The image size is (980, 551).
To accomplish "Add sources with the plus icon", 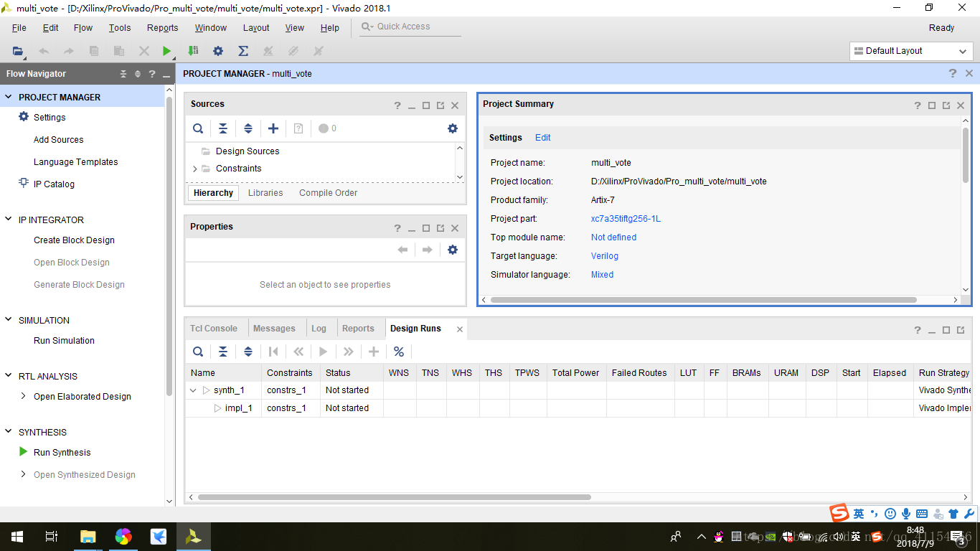I will pos(273,128).
